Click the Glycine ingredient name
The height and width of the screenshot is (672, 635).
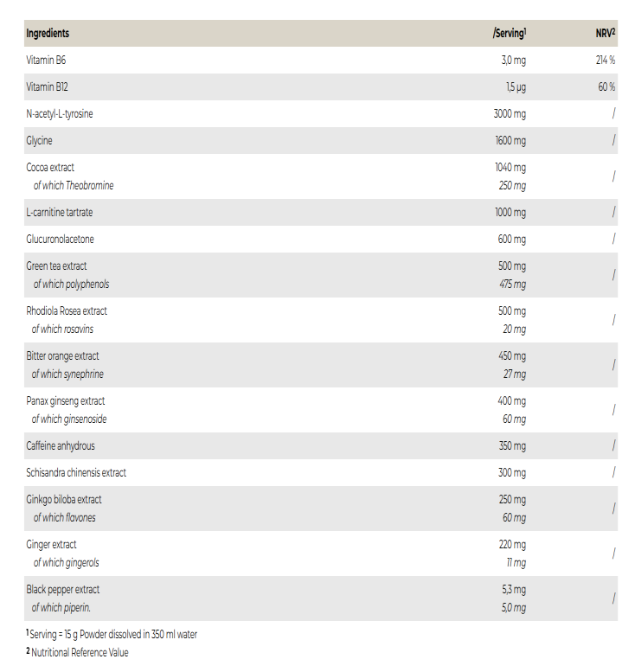coord(40,141)
